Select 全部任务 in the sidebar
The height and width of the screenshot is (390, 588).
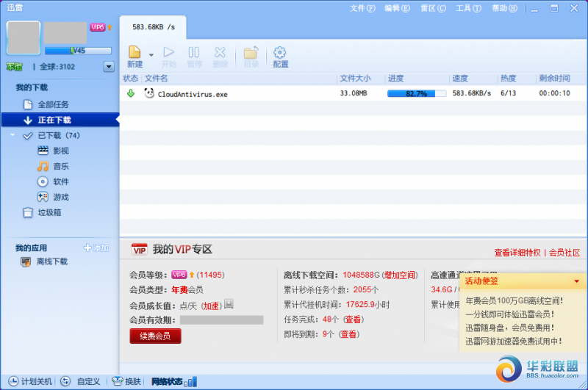tap(53, 104)
